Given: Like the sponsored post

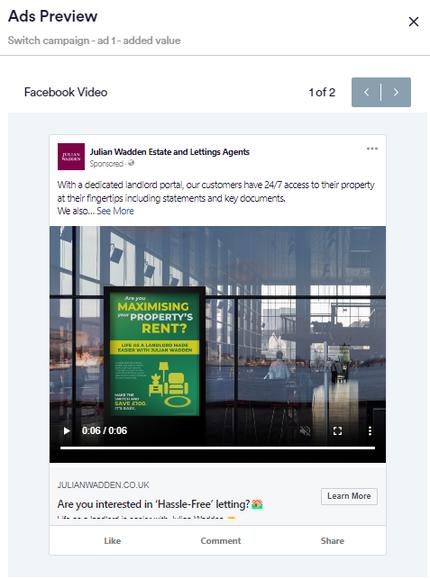Looking at the screenshot, I should [112, 541].
